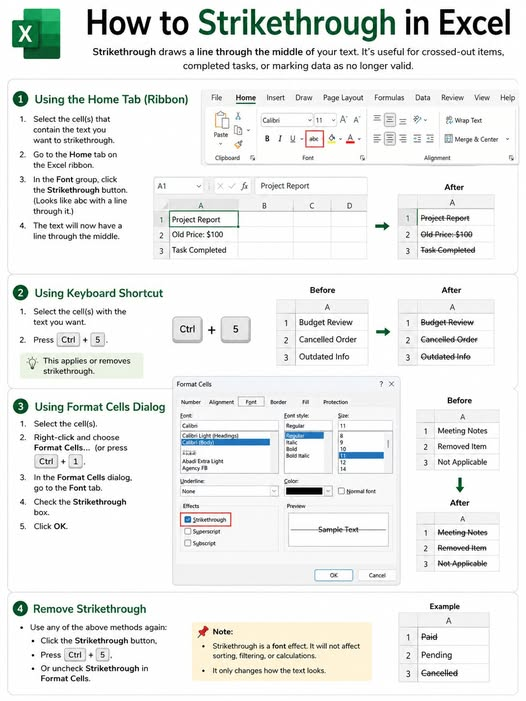Open the Number tab in Format Cells
This screenshot has height=701, width=526.
coord(191,402)
